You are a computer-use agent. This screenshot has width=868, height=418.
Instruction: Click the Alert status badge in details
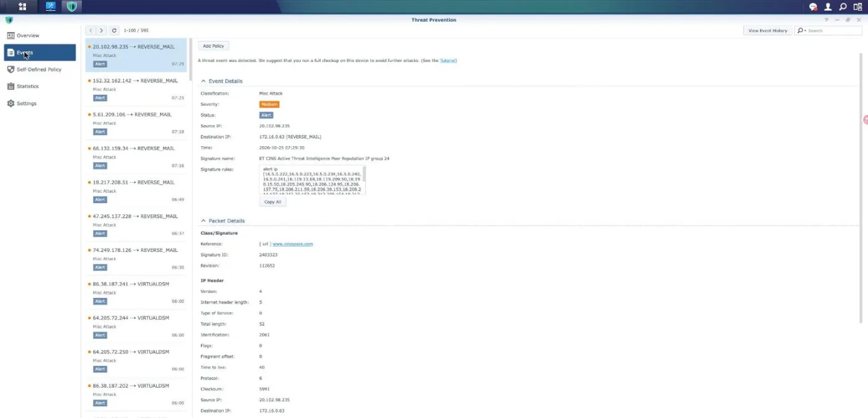266,115
